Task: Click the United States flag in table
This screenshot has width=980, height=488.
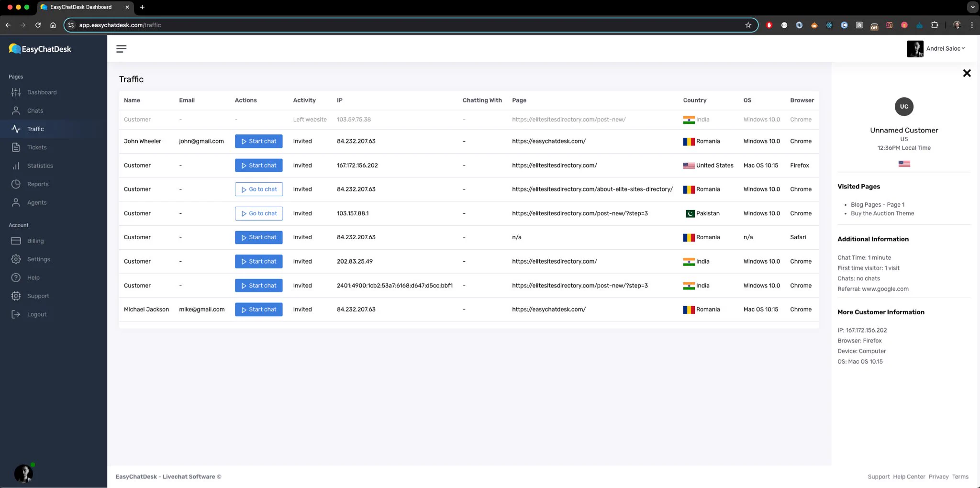Action: [x=689, y=166]
